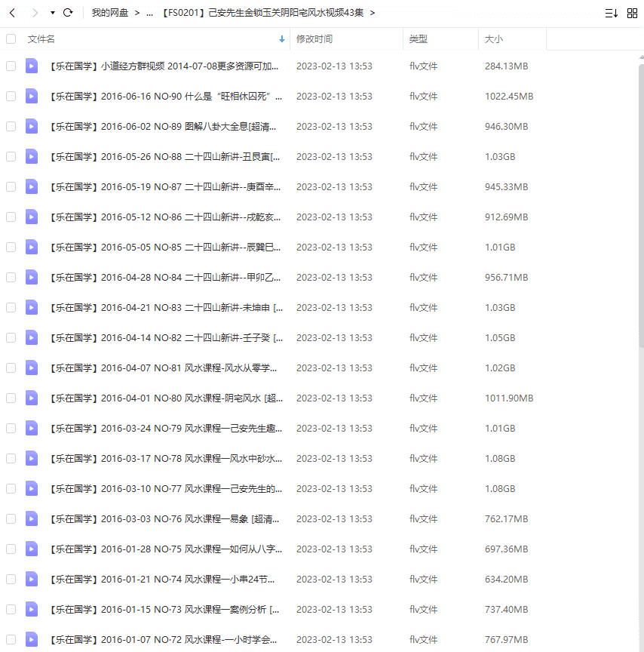Viewport: 644px width, 652px height.
Task: Switch to grid thumbnail view
Action: point(632,13)
